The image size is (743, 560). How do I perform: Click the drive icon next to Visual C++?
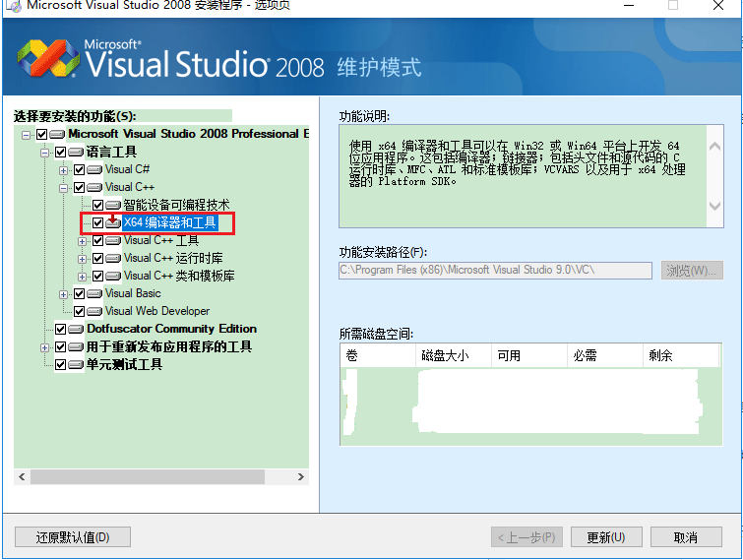tap(94, 188)
